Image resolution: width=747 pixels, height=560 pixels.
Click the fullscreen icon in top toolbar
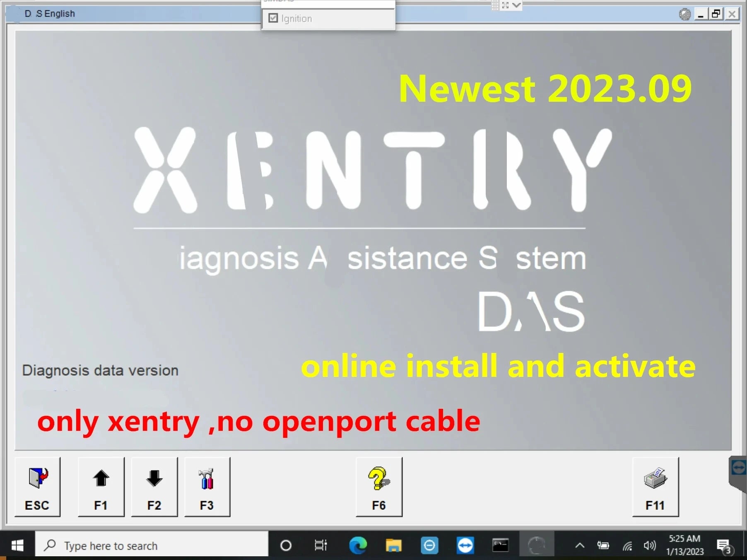[505, 5]
